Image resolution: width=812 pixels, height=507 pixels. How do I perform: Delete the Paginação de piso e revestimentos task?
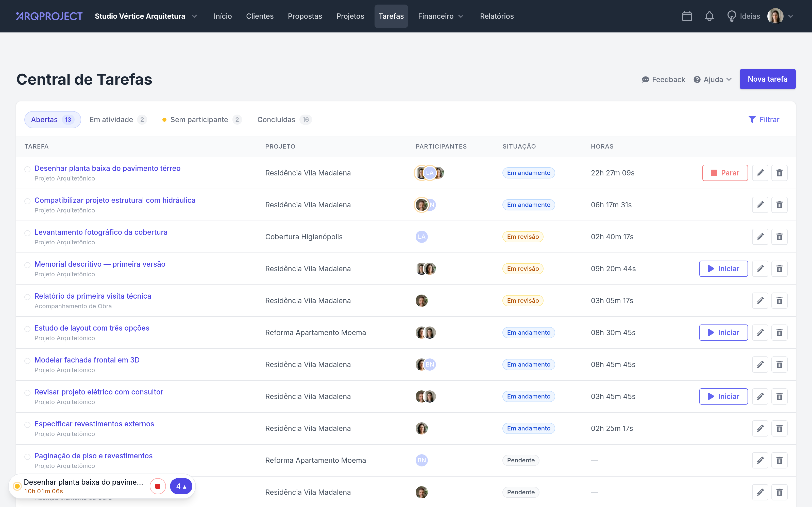pyautogui.click(x=779, y=460)
